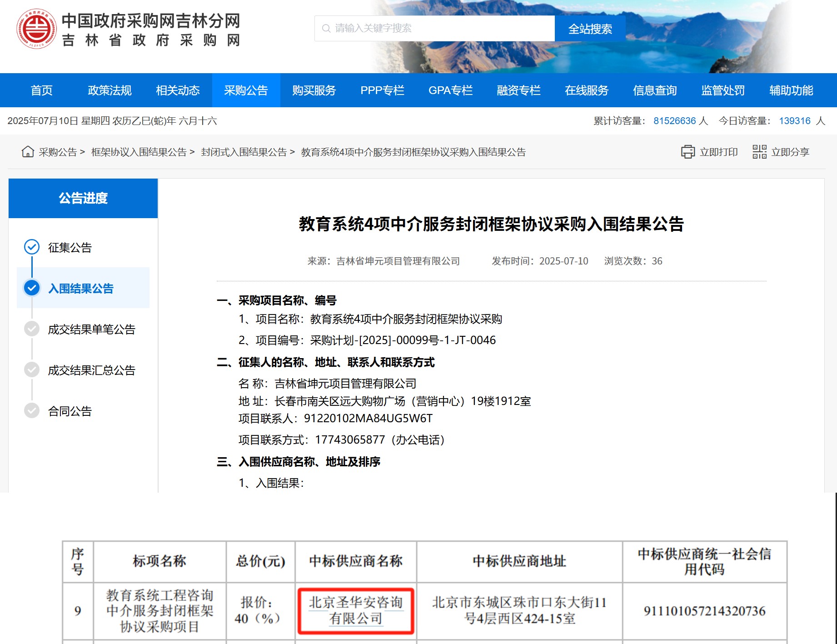Click the 征集公告 check circle icon
The width and height of the screenshot is (837, 644).
(x=32, y=247)
